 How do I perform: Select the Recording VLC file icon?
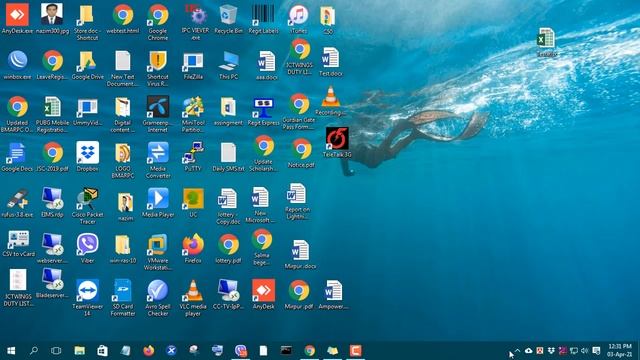pos(331,101)
